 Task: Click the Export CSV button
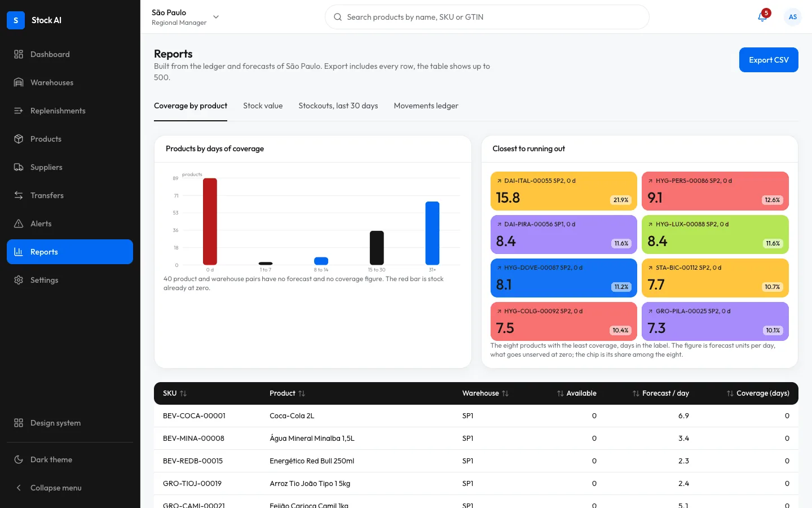(x=769, y=60)
